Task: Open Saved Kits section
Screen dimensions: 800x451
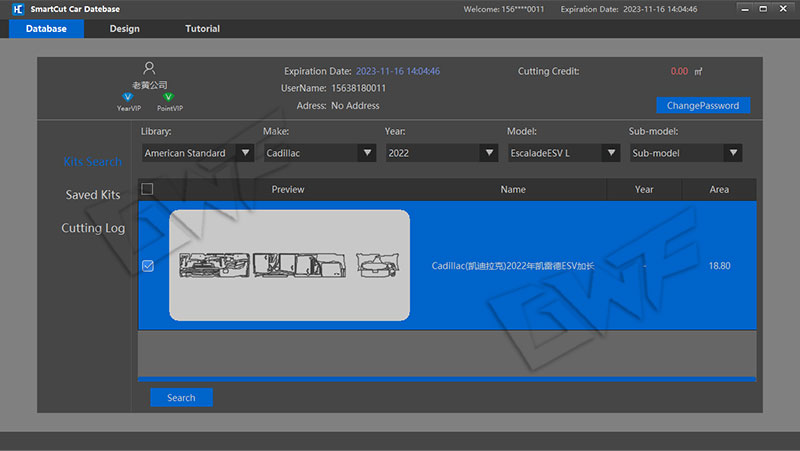Action: 93,195
